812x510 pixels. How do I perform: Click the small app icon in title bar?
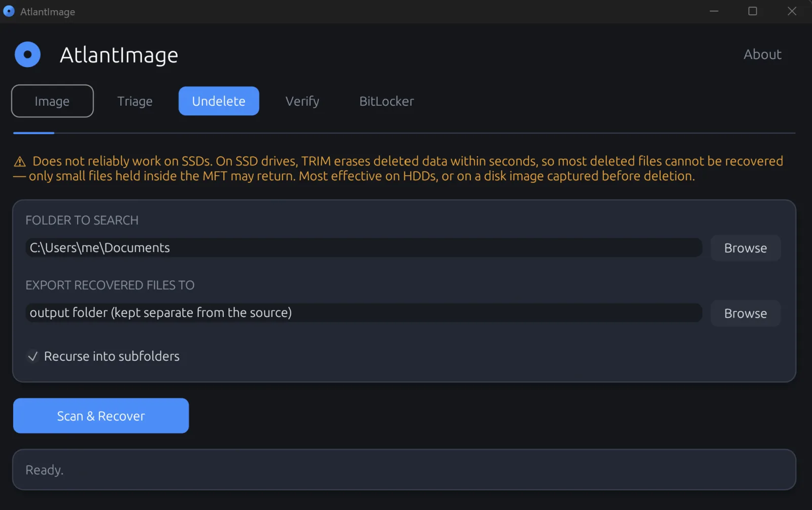click(x=9, y=11)
